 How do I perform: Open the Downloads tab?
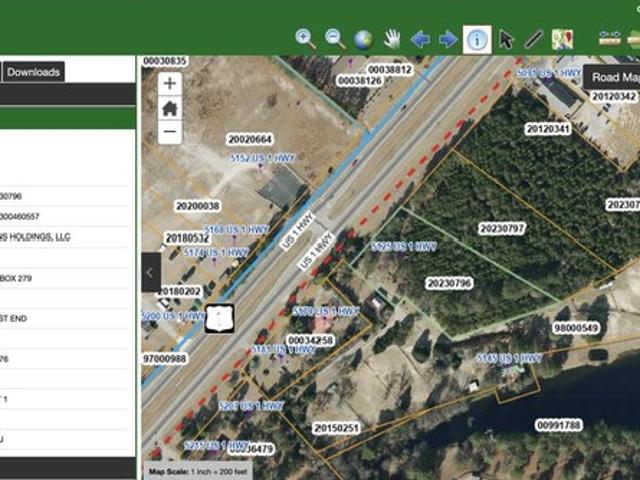pyautogui.click(x=33, y=72)
